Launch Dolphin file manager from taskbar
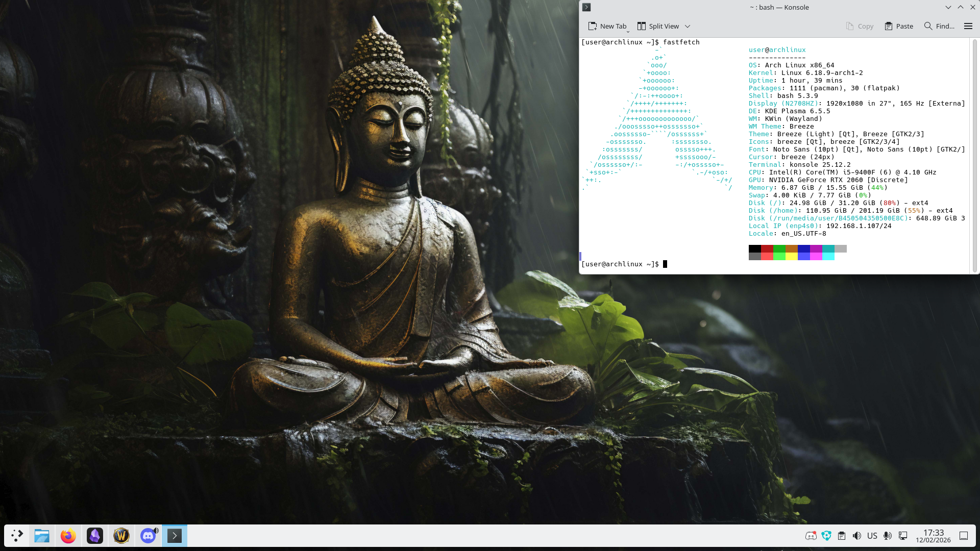Image resolution: width=980 pixels, height=551 pixels. (x=42, y=536)
